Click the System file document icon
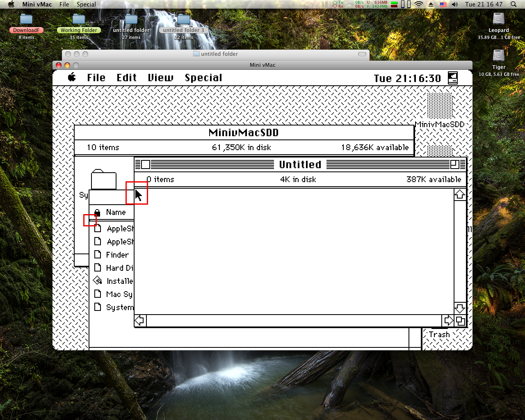 coord(98,307)
